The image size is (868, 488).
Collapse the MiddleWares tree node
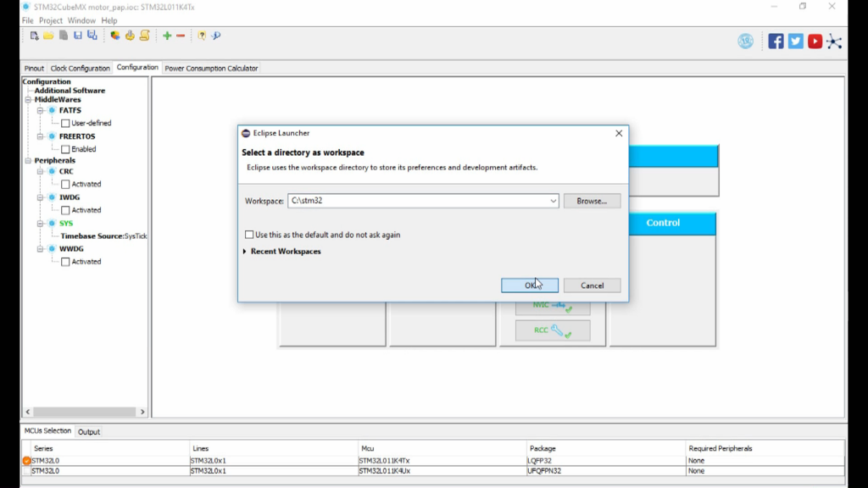coord(28,100)
